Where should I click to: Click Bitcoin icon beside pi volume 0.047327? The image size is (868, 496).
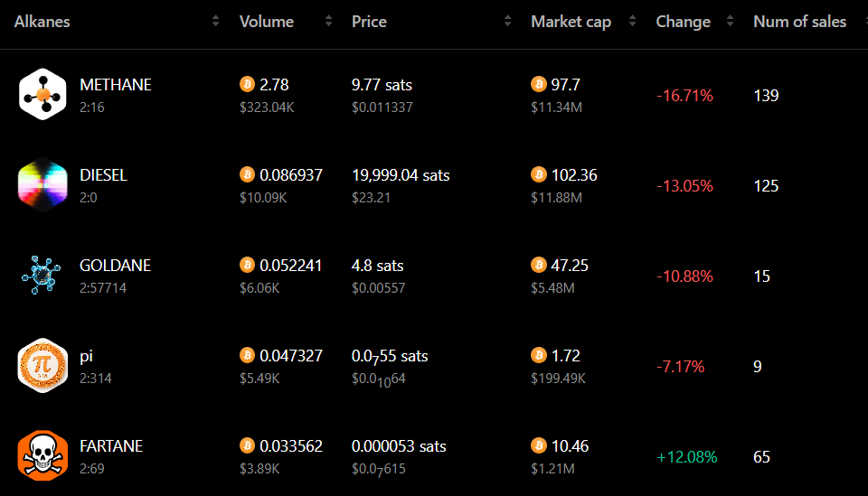click(247, 355)
